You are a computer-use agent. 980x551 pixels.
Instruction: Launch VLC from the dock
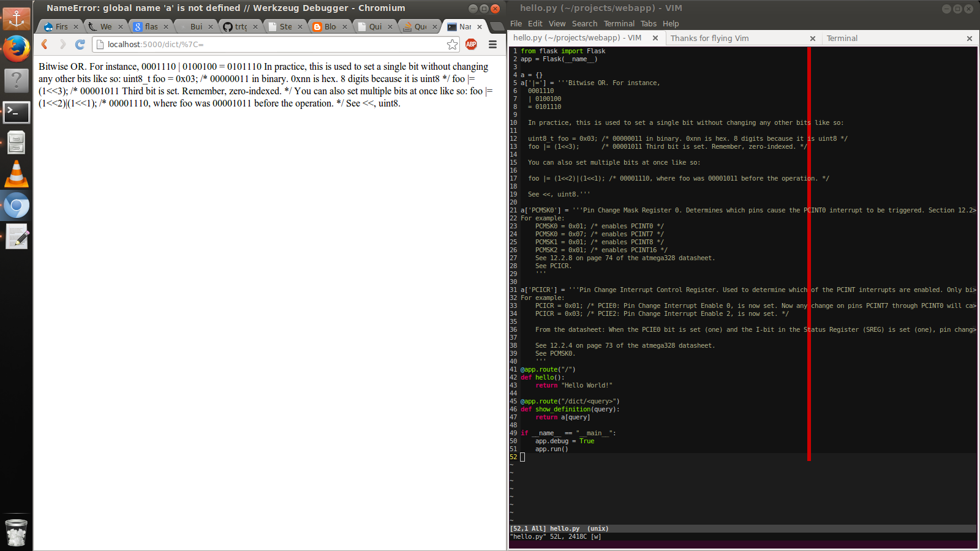coord(16,173)
